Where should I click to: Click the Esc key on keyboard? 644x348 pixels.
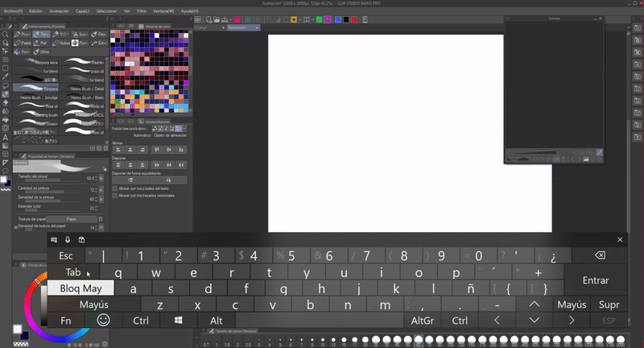66,255
